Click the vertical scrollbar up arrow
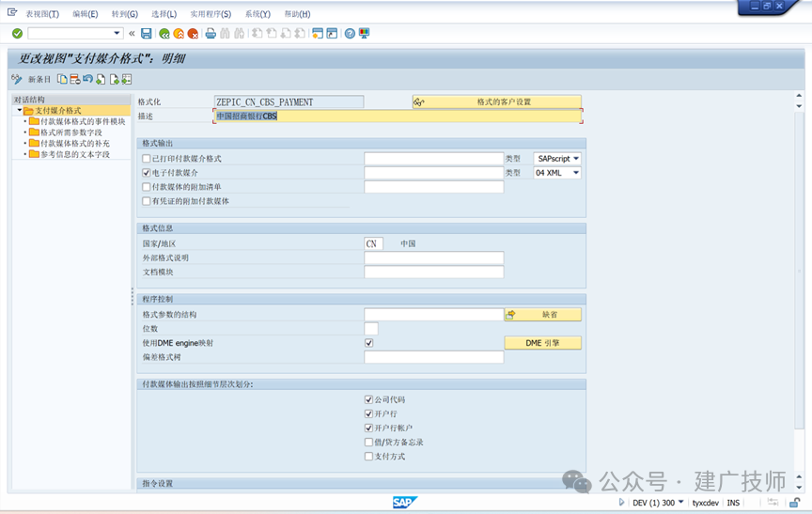This screenshot has height=514, width=812. point(799,96)
